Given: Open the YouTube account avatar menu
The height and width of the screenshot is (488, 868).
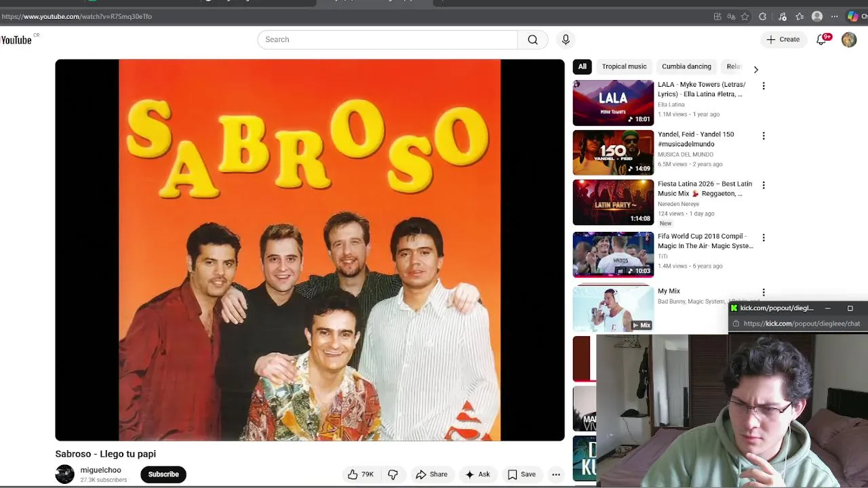Looking at the screenshot, I should coord(849,39).
